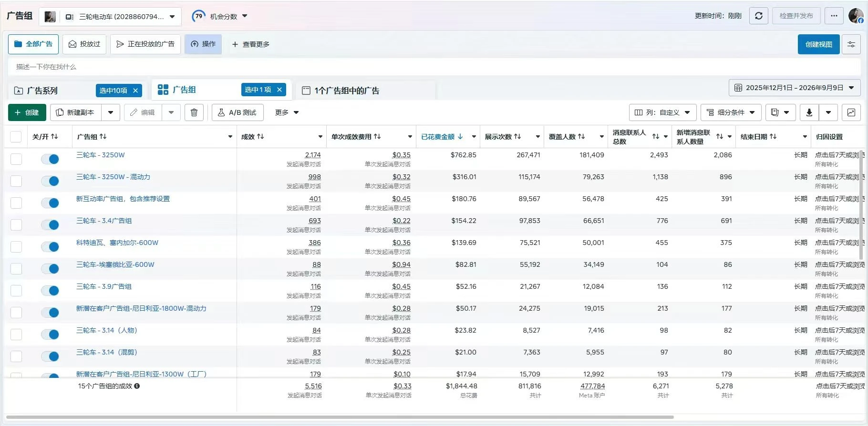This screenshot has width=868, height=426.
Task: Switch to the 1个广告组中的广告 tab
Action: tap(341, 91)
